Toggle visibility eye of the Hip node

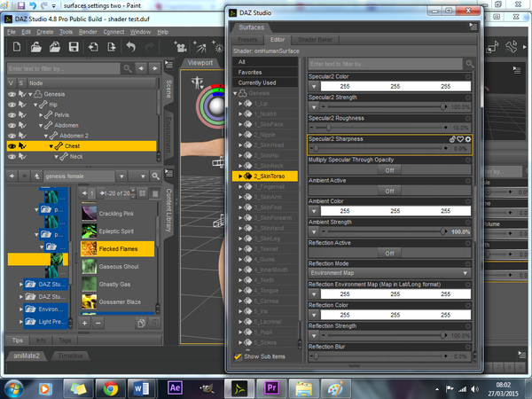[x=12, y=105]
